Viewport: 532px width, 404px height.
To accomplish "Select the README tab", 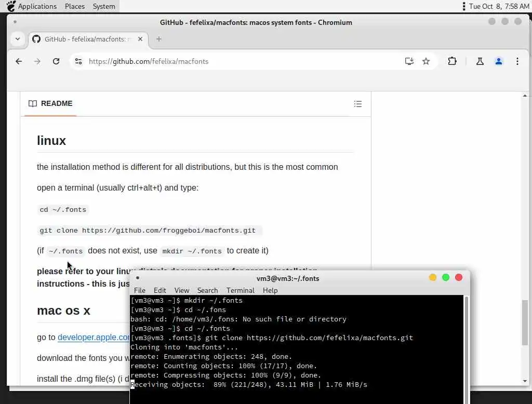I will click(50, 103).
